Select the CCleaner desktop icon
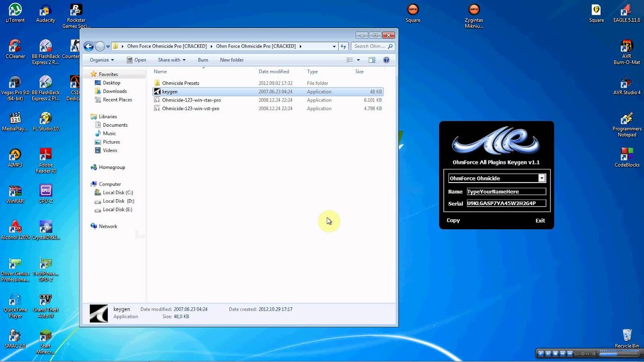Screen dimensions: 644x362 (15, 46)
